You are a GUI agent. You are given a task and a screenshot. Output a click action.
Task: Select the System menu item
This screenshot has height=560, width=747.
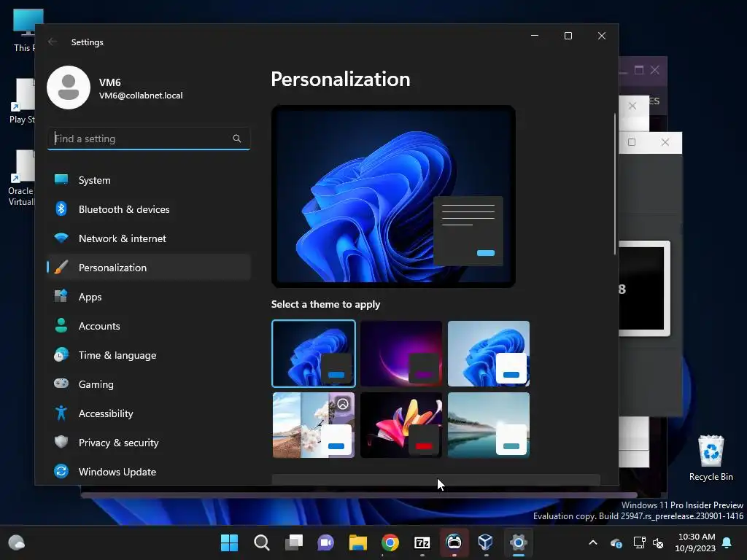(x=149, y=180)
